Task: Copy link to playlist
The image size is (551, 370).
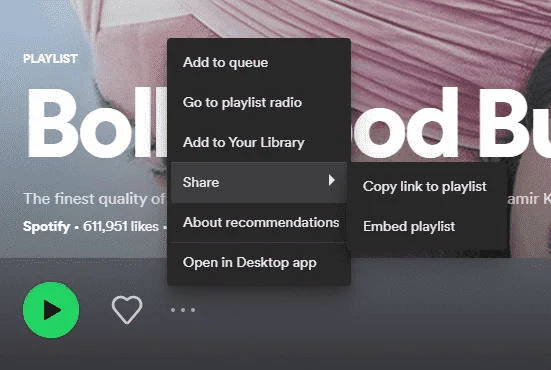Action: 427,187
